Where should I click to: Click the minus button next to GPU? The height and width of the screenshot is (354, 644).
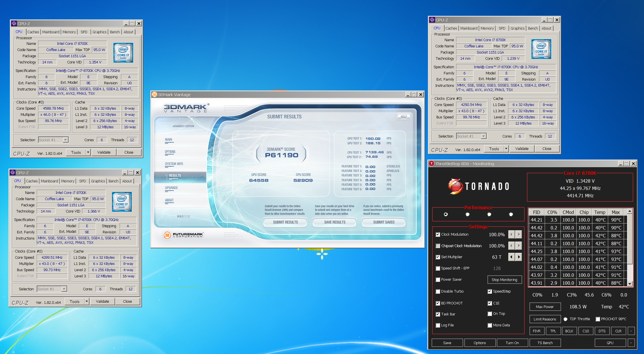coord(631,343)
